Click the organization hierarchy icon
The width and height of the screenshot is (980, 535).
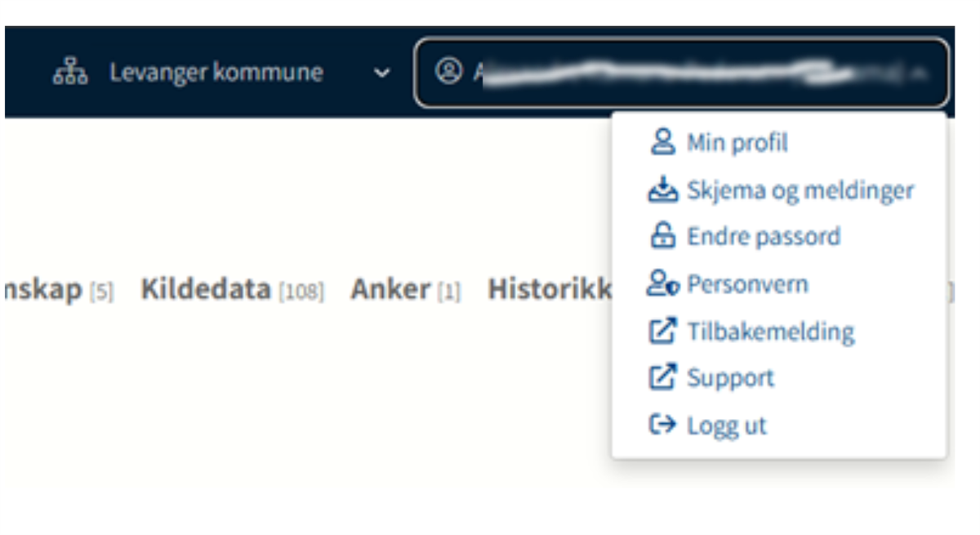point(70,73)
